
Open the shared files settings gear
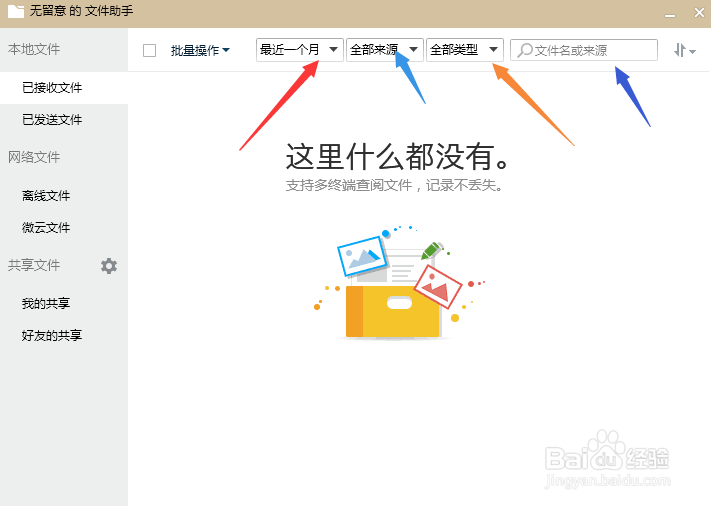click(x=109, y=266)
